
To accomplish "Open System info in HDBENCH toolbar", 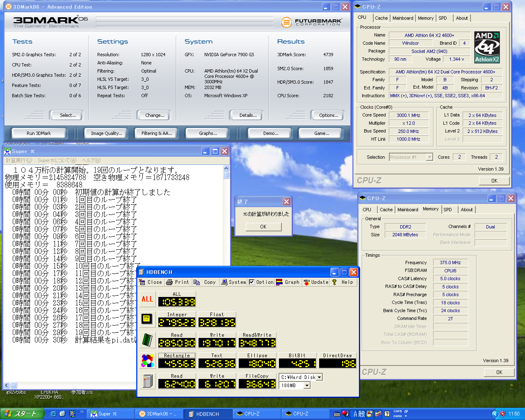I will [233, 282].
